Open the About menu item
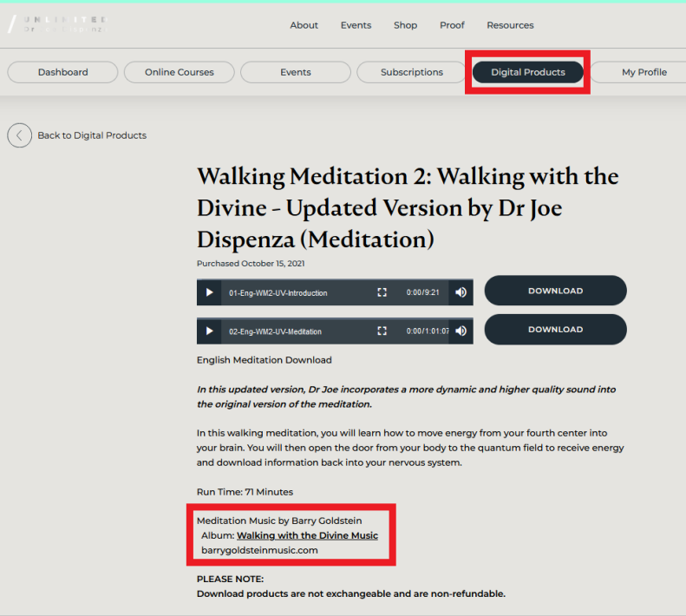 click(x=304, y=25)
